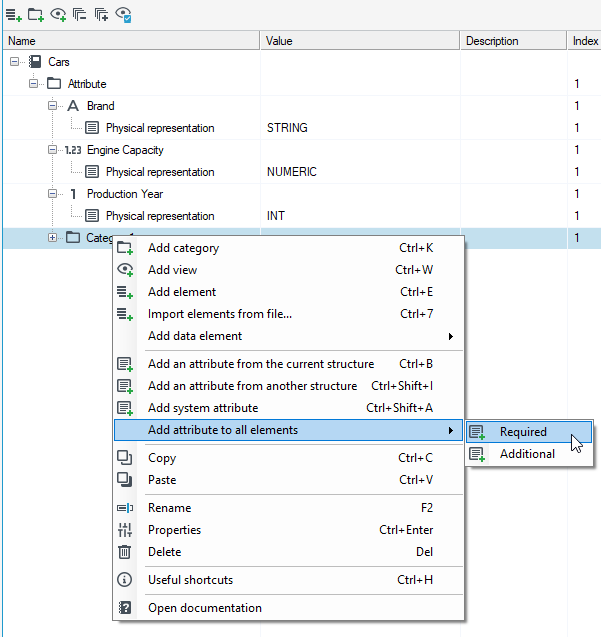Click the eye with checkmark toolbar icon
This screenshot has width=601, height=637.
coord(123,15)
